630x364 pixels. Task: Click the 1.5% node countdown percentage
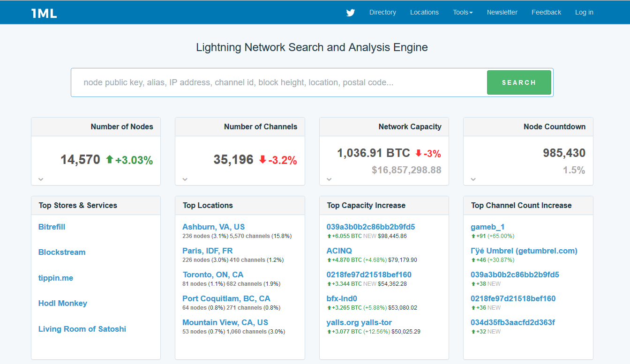574,170
